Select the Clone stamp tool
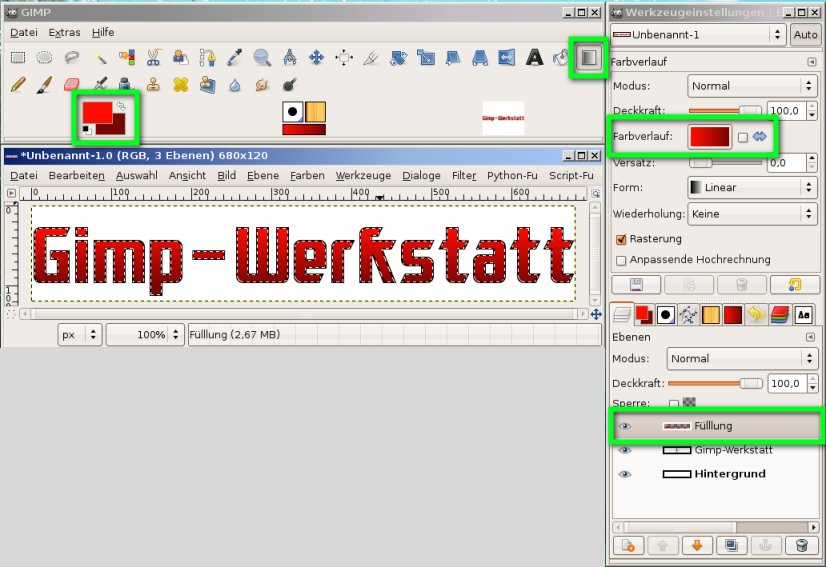Image resolution: width=826 pixels, height=567 pixels. click(x=153, y=84)
